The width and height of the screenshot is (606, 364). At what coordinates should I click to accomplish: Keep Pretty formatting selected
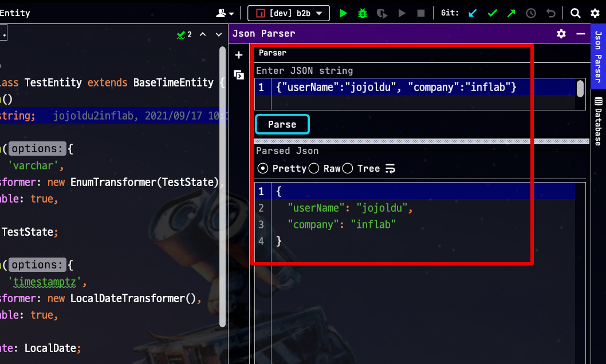(263, 168)
